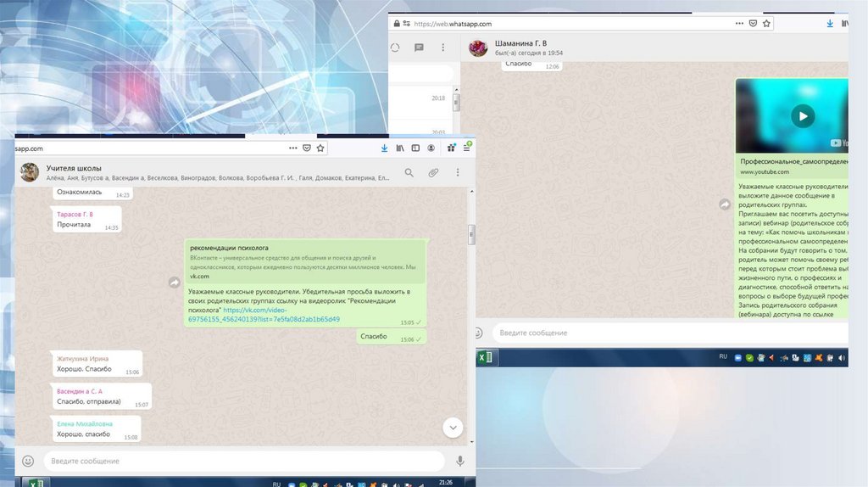Click forward arrow beside рекомендации психолога message
Viewport: 868px width, 487px height.
pos(175,283)
